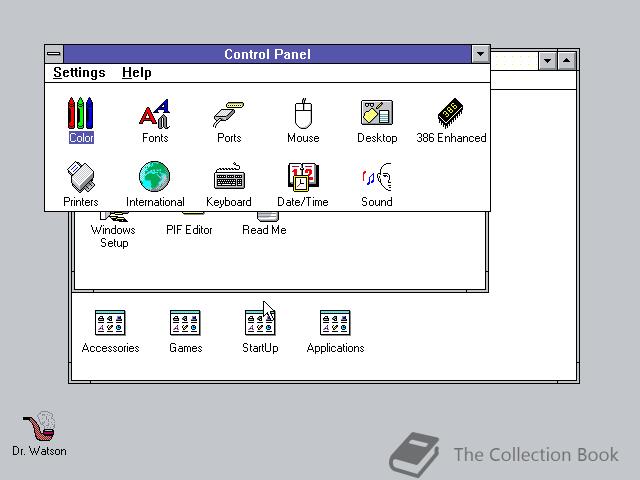Click the Control Panel title bar
Image resolution: width=640 pixels, height=480 pixels.
click(x=267, y=54)
